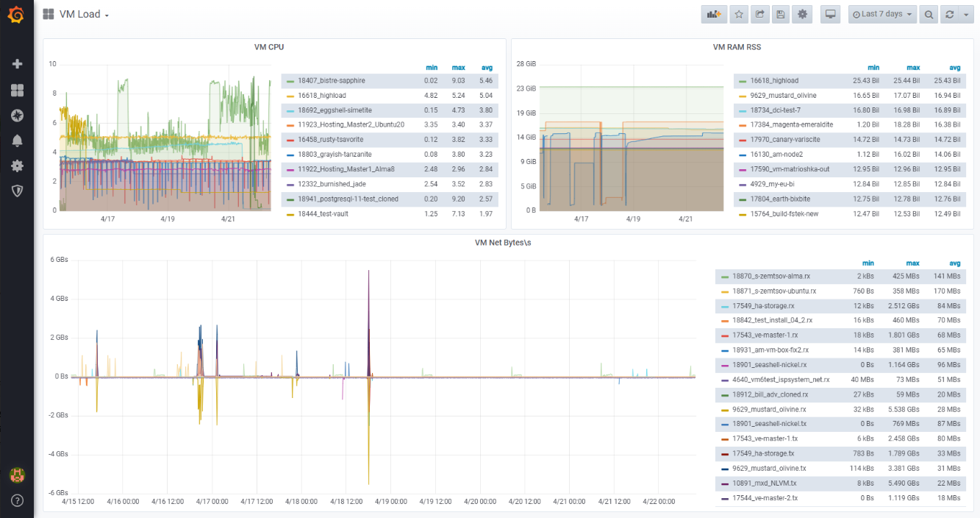Click the Grafana logo home icon
The image size is (980, 518).
coord(16,15)
